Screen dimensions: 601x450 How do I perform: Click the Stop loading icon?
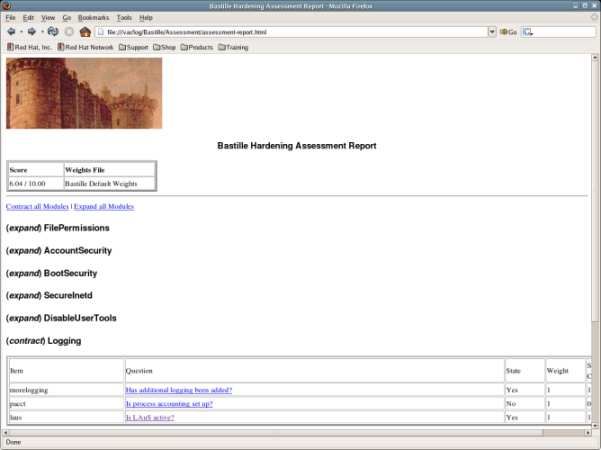(x=69, y=32)
